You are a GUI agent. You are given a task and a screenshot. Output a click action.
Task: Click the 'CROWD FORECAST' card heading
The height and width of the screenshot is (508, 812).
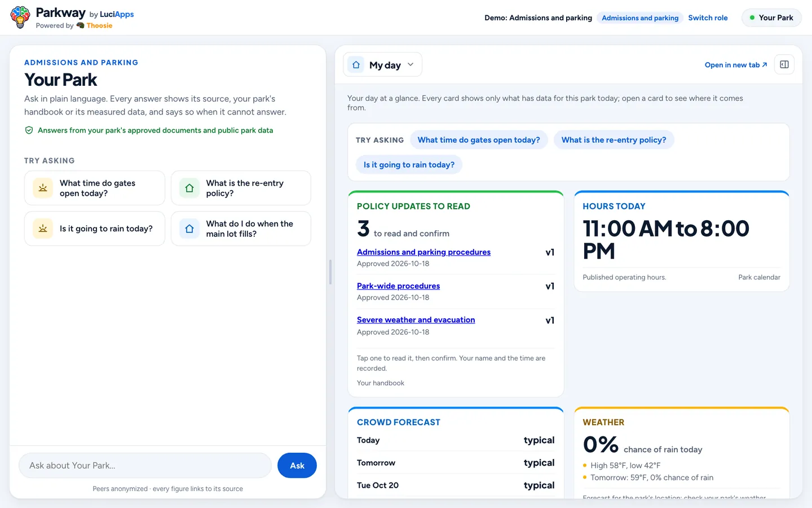(399, 422)
